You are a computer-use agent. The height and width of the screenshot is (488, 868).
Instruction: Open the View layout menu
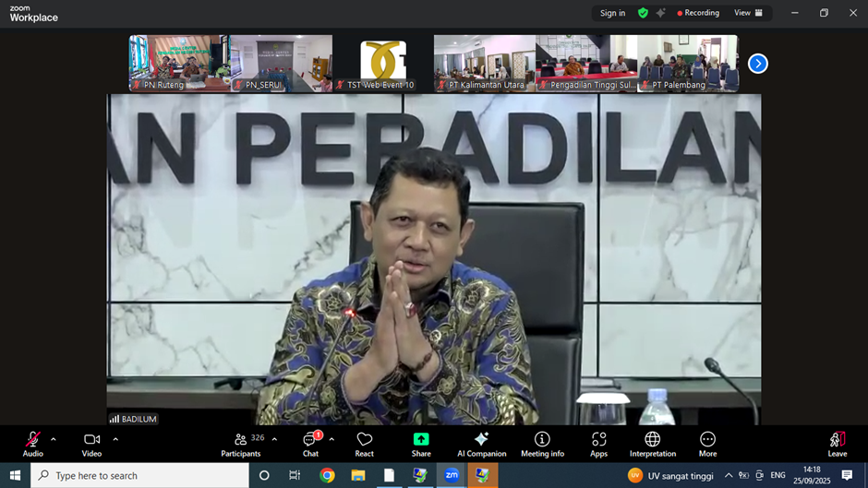point(748,13)
